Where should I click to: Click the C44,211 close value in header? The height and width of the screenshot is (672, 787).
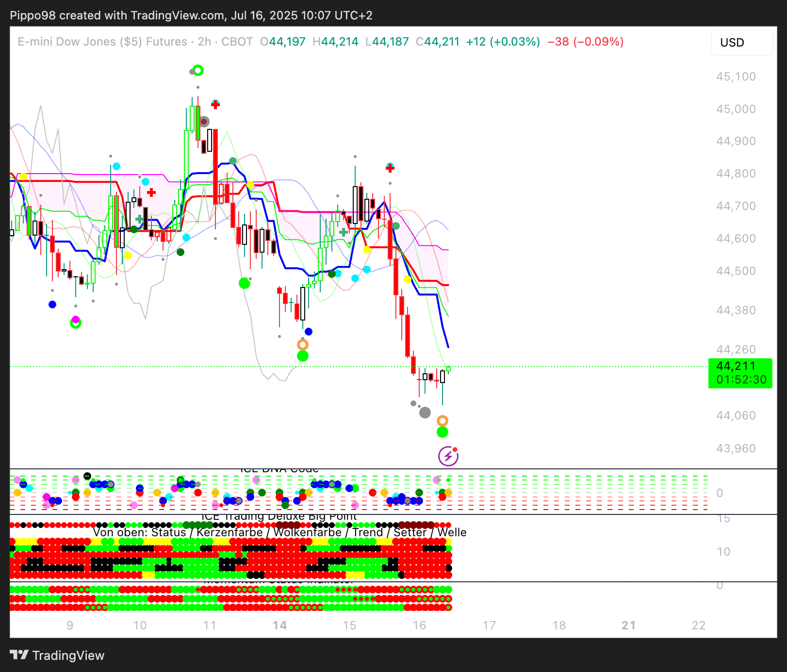[x=438, y=42]
